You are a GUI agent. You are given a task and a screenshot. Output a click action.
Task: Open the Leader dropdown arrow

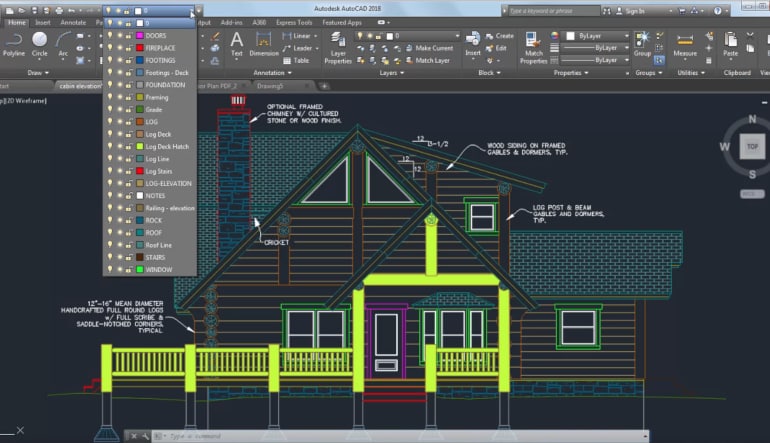coord(317,48)
